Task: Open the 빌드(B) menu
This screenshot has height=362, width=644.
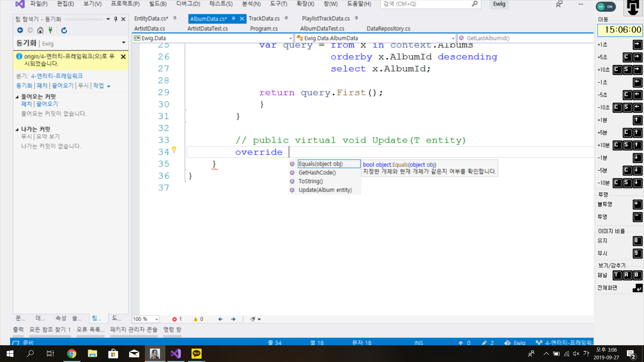Action: [x=158, y=4]
